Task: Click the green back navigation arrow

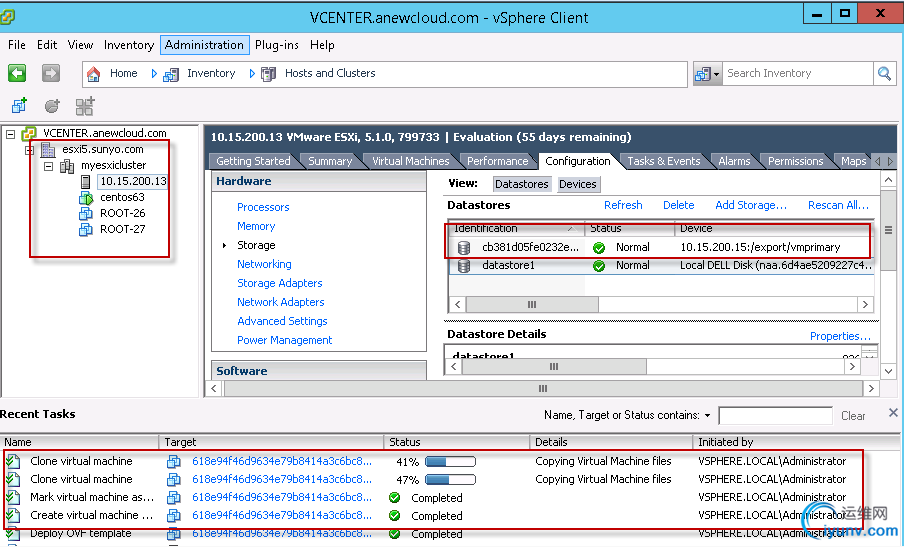Action: 17,73
